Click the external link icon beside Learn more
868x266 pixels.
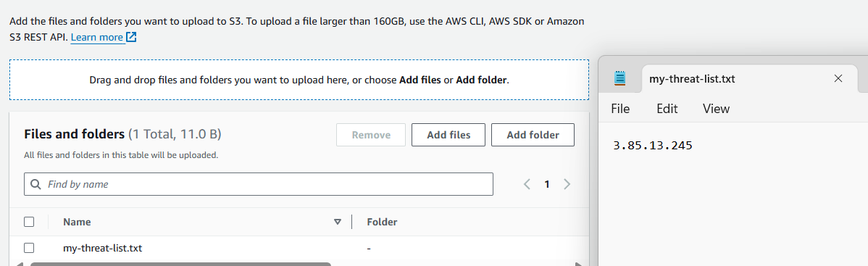(x=131, y=37)
